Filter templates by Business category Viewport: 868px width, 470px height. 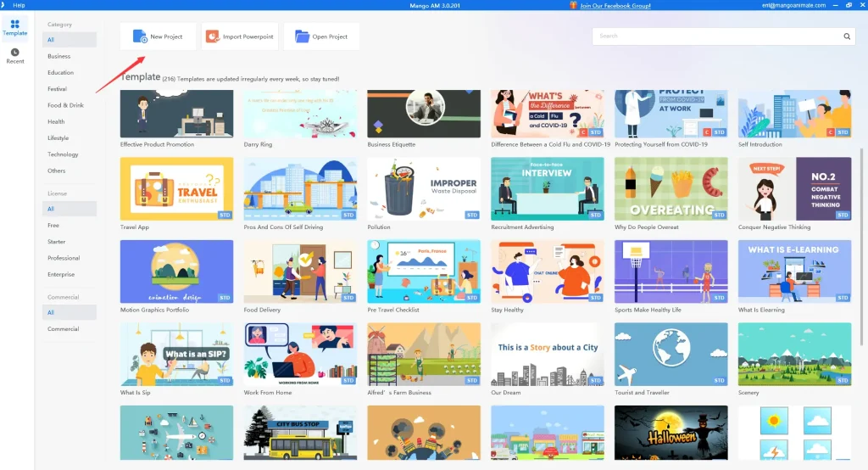click(x=59, y=56)
